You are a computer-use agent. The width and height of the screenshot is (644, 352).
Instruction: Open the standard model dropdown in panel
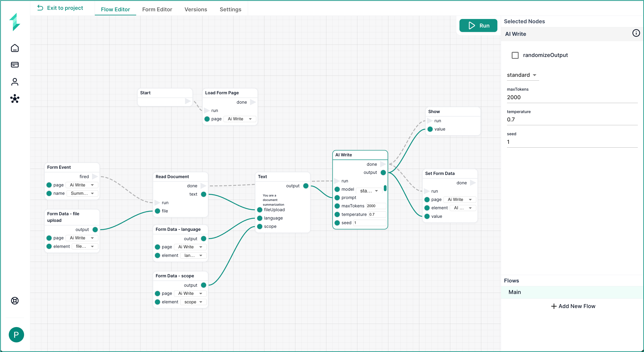click(523, 75)
